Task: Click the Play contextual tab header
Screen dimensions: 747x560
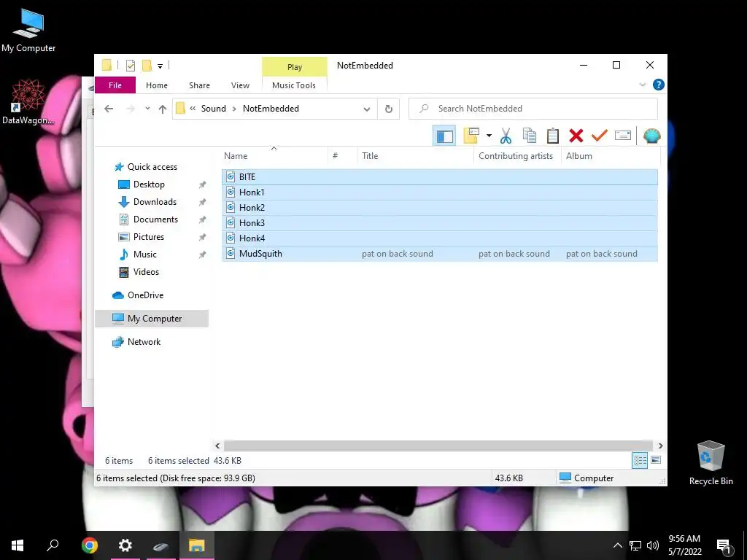Action: point(295,67)
